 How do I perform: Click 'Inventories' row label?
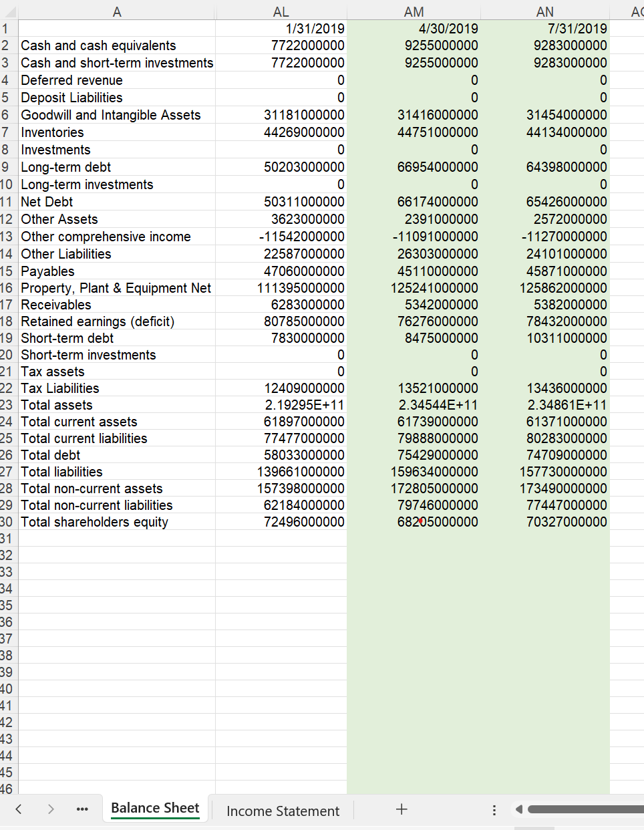tap(52, 132)
